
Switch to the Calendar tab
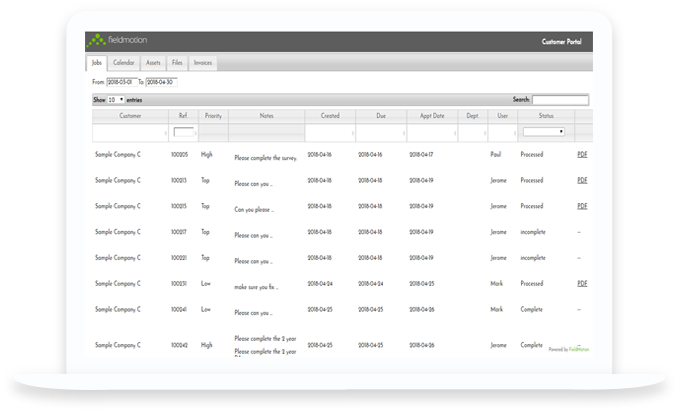[124, 63]
